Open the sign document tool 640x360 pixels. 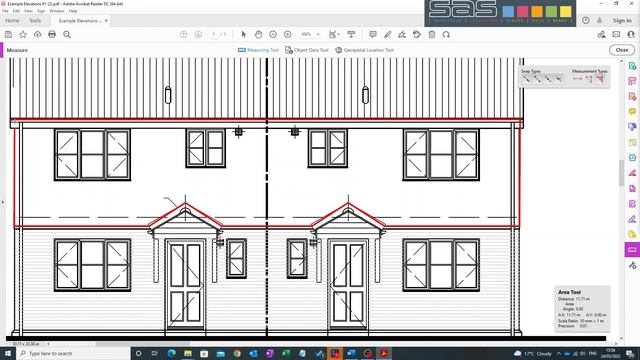pyautogui.click(x=402, y=35)
